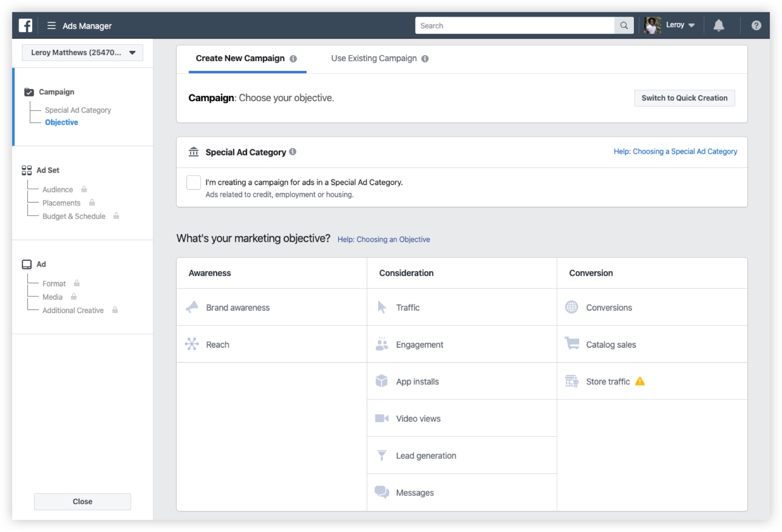Choose the App installs objective
782x532 pixels.
462,382
